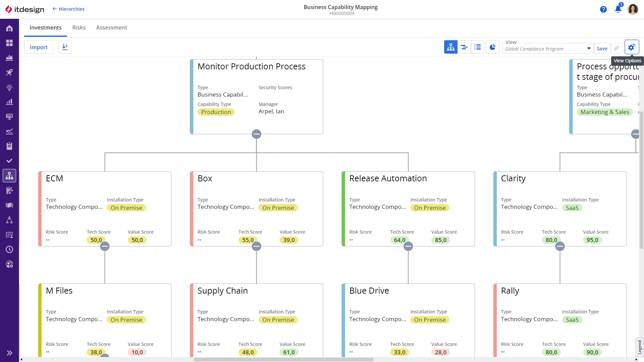This screenshot has height=362, width=644.
Task: Click the Save view button
Action: [x=602, y=49]
